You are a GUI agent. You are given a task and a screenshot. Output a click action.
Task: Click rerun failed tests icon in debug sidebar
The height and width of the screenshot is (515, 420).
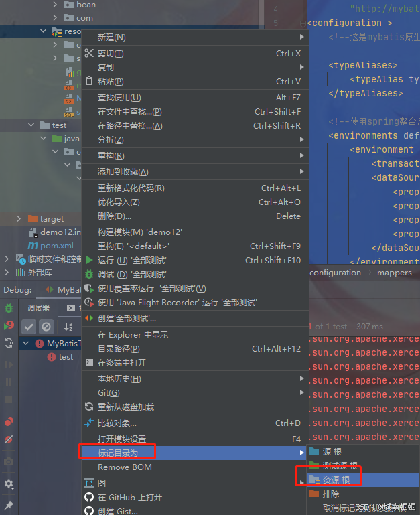[x=9, y=325]
